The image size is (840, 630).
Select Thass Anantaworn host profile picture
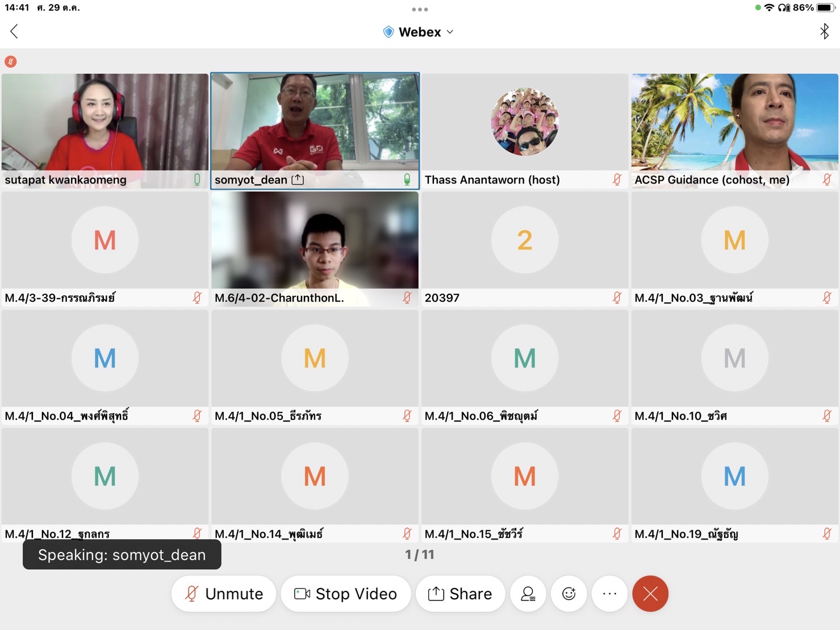[x=525, y=122]
